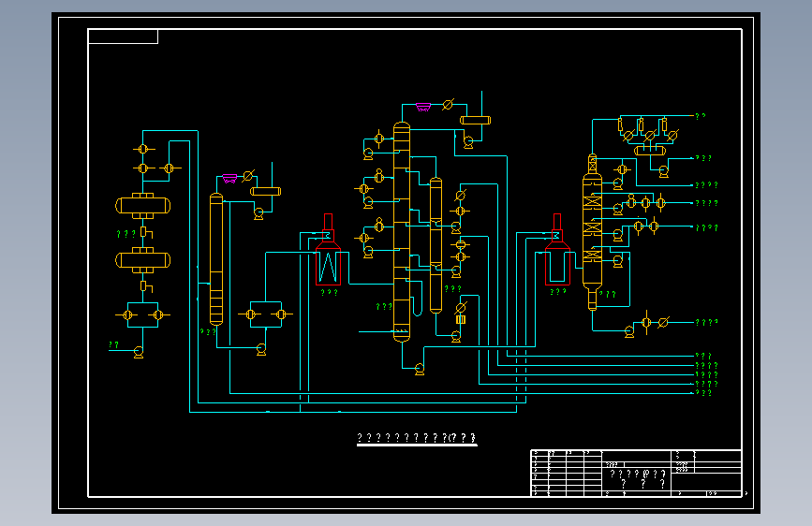This screenshot has height=526, width=812.
Task: Click the title block table in the bottom-right corner
Action: click(x=637, y=474)
